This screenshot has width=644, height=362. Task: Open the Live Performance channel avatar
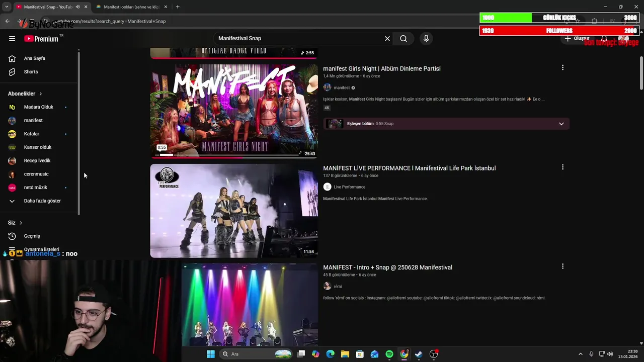(x=327, y=187)
